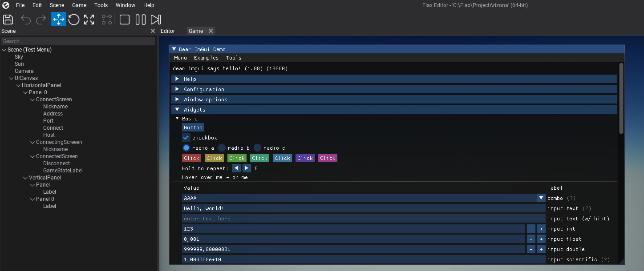Click the pink Click button

(328, 158)
